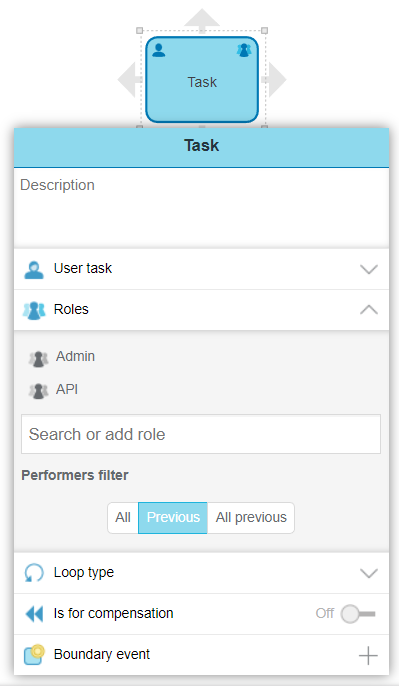Image resolution: width=399 pixels, height=686 pixels.
Task: Expand the User task dropdown chevron
Action: [369, 269]
